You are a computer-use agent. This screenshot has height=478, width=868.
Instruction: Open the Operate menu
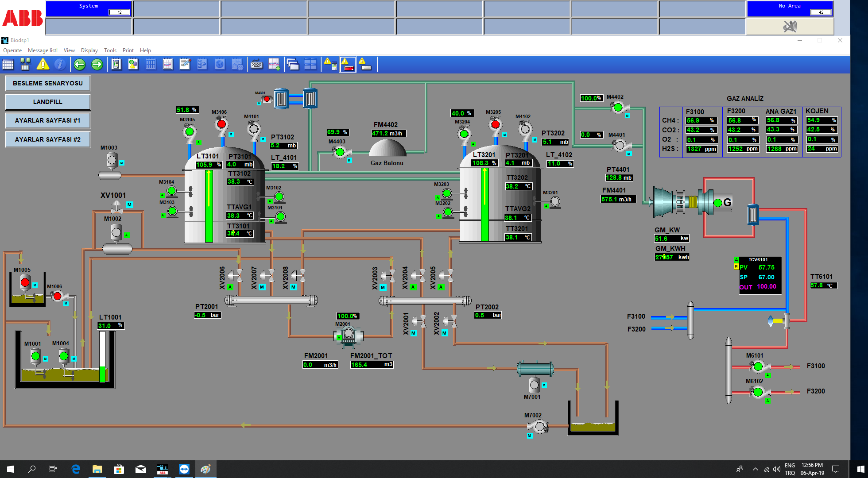coord(12,50)
